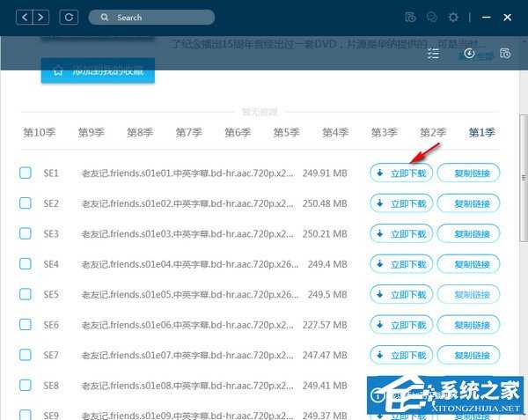Open the download manager clock icon
The image size is (528, 420).
[x=469, y=54]
